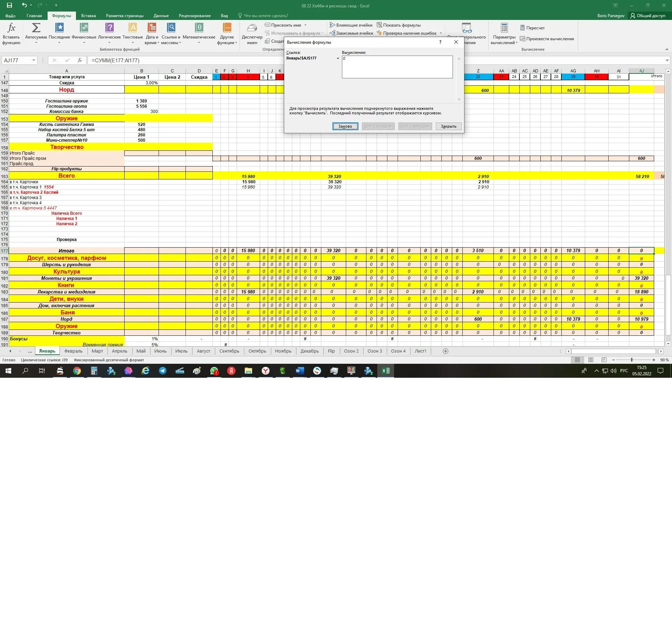Open the Присвоить имя dropdown arrow

click(305, 25)
